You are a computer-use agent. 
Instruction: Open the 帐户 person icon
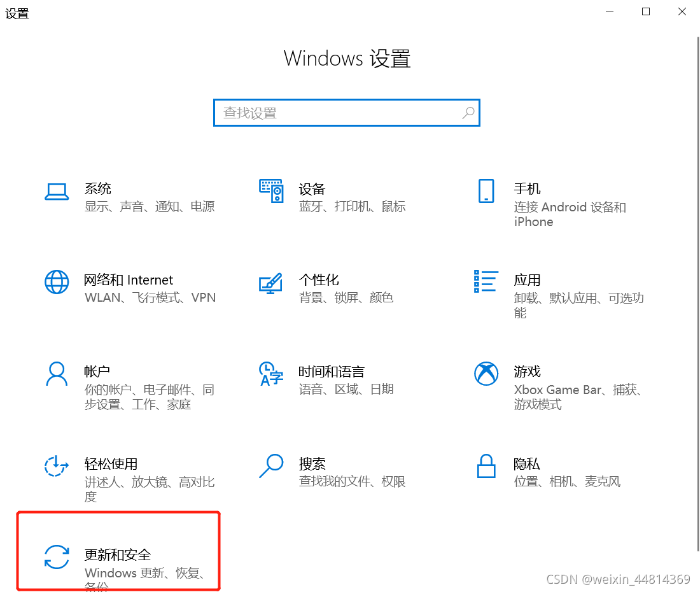click(57, 374)
